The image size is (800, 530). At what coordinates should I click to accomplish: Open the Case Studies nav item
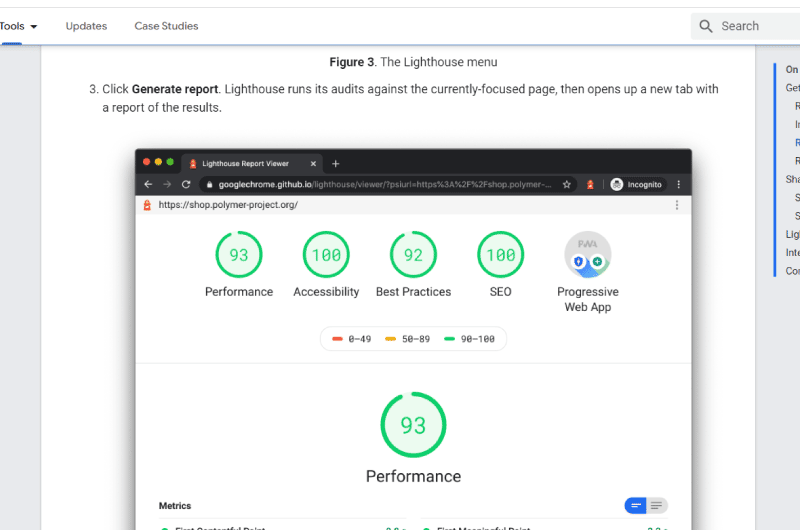pyautogui.click(x=166, y=26)
